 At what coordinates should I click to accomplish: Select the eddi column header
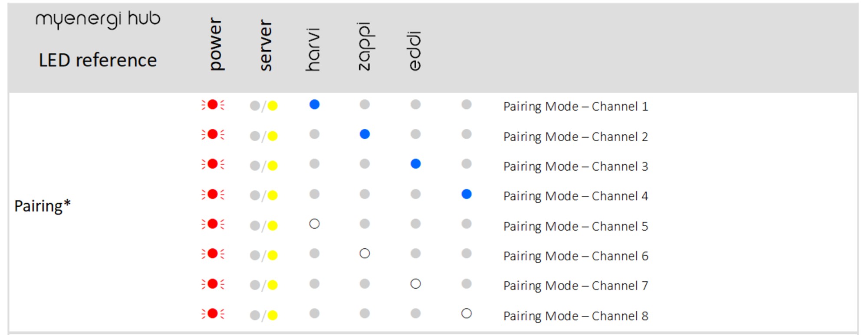(x=414, y=51)
